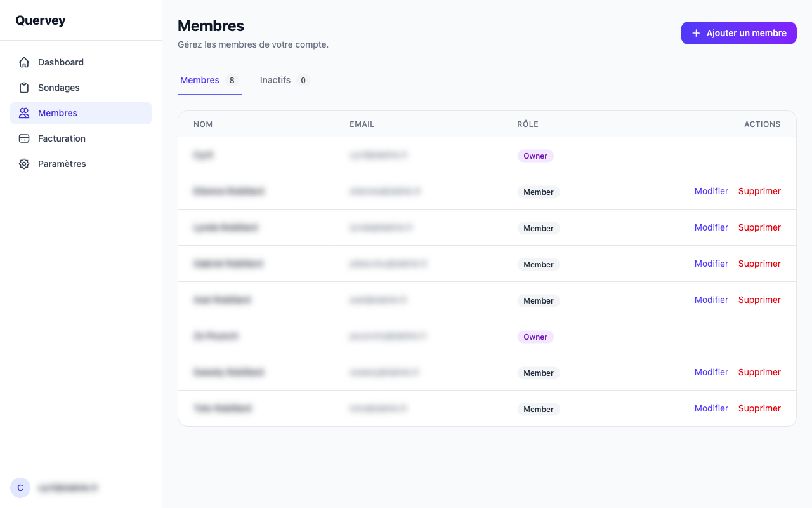Viewport: 812px width, 508px height.
Task: Click the RÔLE column header
Action: [527, 124]
